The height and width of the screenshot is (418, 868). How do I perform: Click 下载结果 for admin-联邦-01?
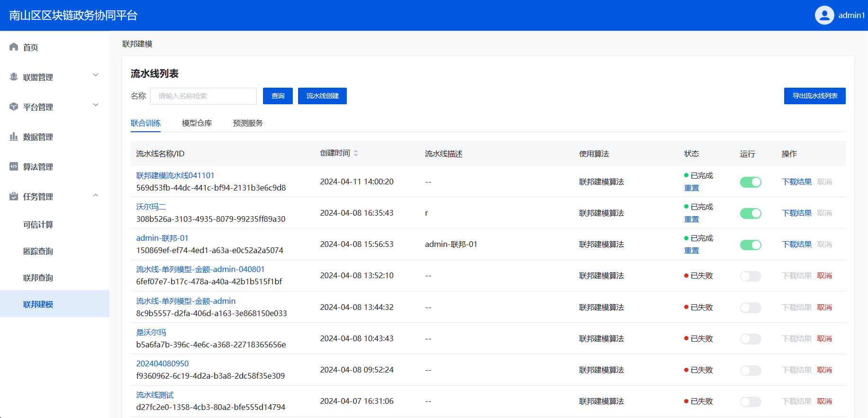pyautogui.click(x=797, y=244)
